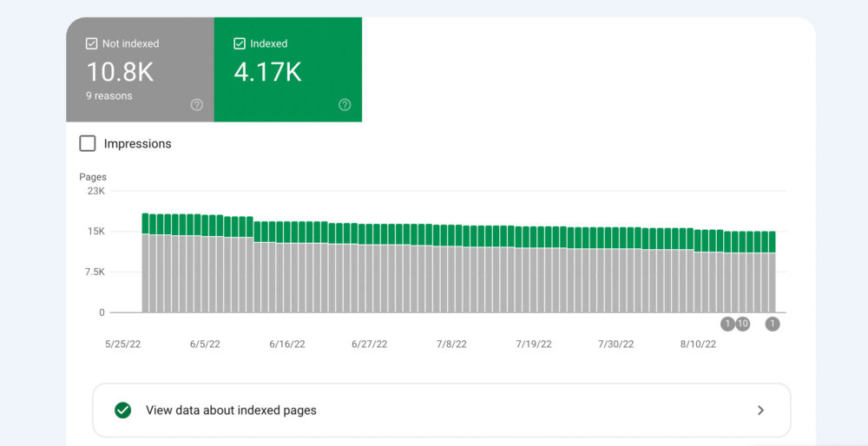868x446 pixels.
Task: Uncheck the Not indexed checkbox
Action: point(91,43)
